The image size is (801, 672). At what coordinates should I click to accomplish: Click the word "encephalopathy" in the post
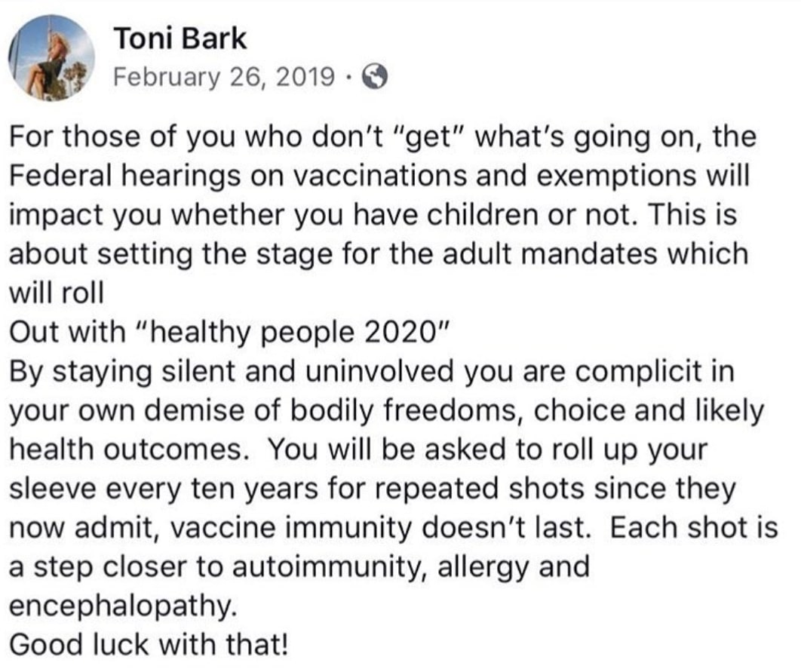[x=123, y=606]
